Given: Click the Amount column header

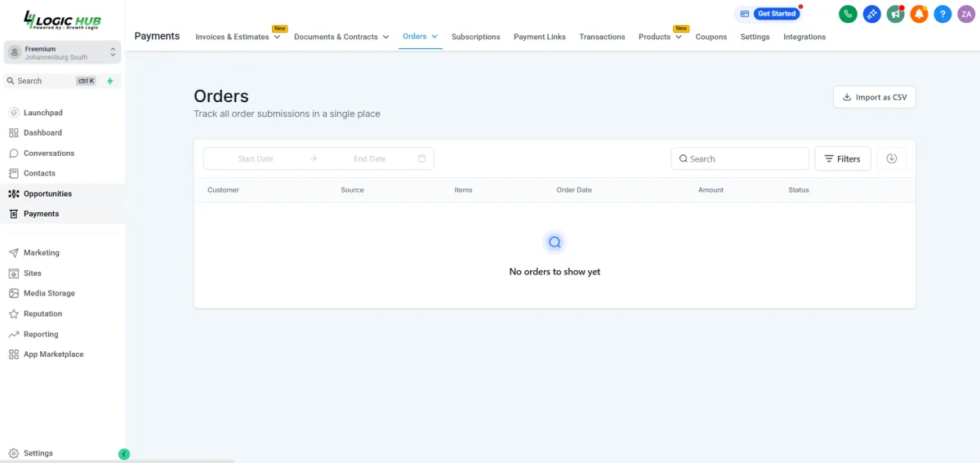Looking at the screenshot, I should [710, 189].
